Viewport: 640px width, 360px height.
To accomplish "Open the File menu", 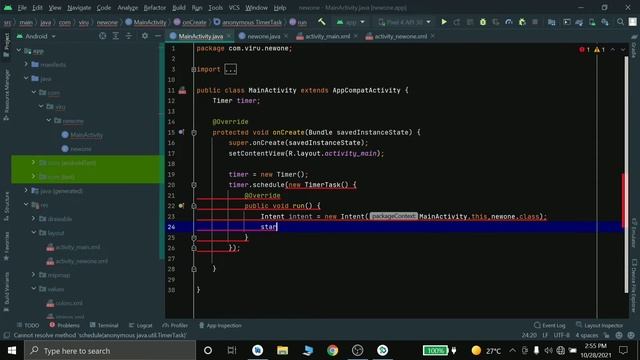I will click(x=22, y=8).
